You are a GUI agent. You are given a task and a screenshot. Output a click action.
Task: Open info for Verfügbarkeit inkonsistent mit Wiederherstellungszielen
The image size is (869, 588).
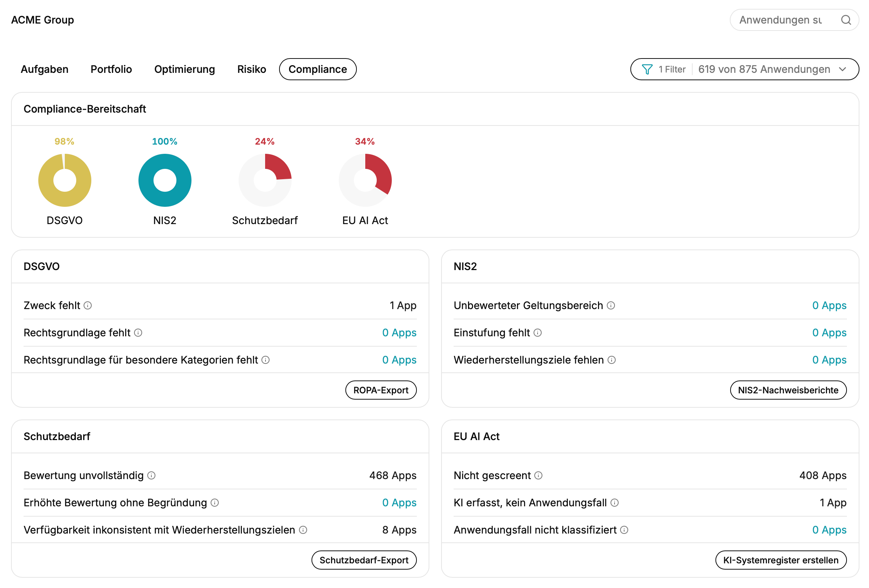[x=303, y=530]
